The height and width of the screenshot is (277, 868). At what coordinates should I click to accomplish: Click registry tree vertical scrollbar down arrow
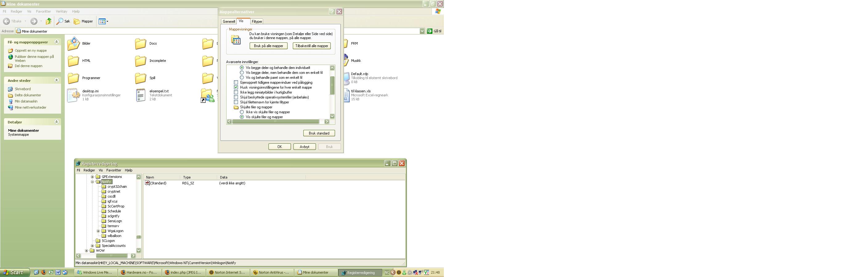pyautogui.click(x=138, y=251)
